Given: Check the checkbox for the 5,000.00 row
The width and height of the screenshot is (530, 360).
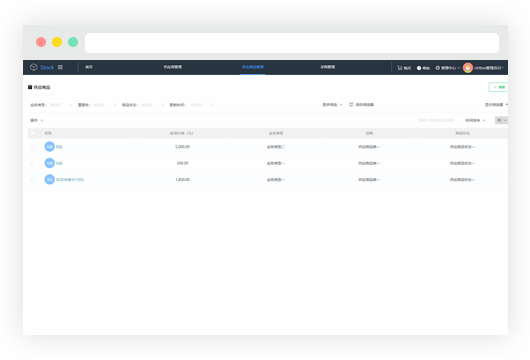Looking at the screenshot, I should [32, 147].
